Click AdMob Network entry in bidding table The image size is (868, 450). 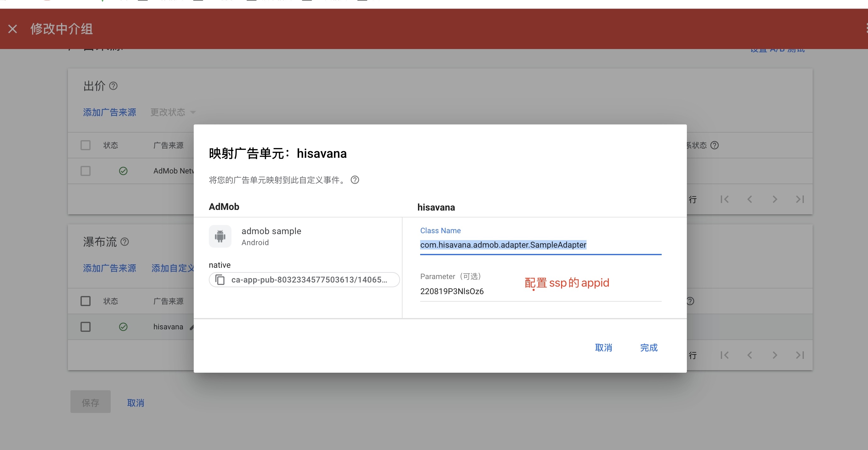[174, 171]
